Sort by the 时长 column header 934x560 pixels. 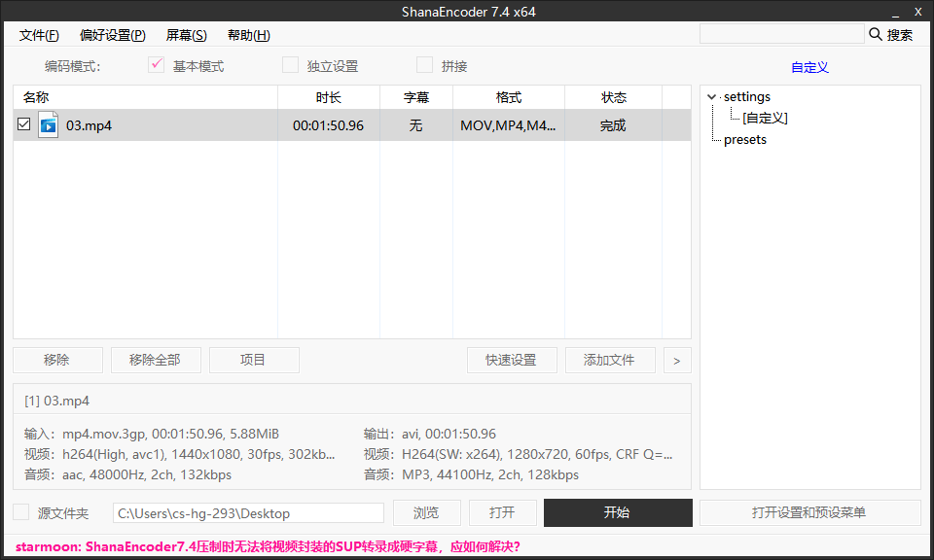(329, 97)
